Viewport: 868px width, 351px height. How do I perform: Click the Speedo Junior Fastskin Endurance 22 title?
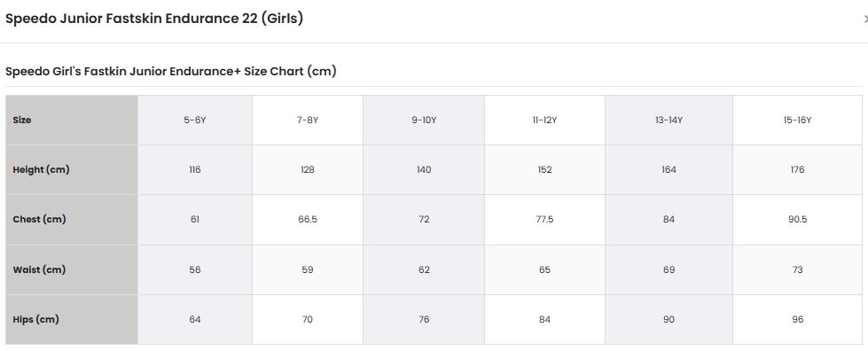click(x=154, y=19)
